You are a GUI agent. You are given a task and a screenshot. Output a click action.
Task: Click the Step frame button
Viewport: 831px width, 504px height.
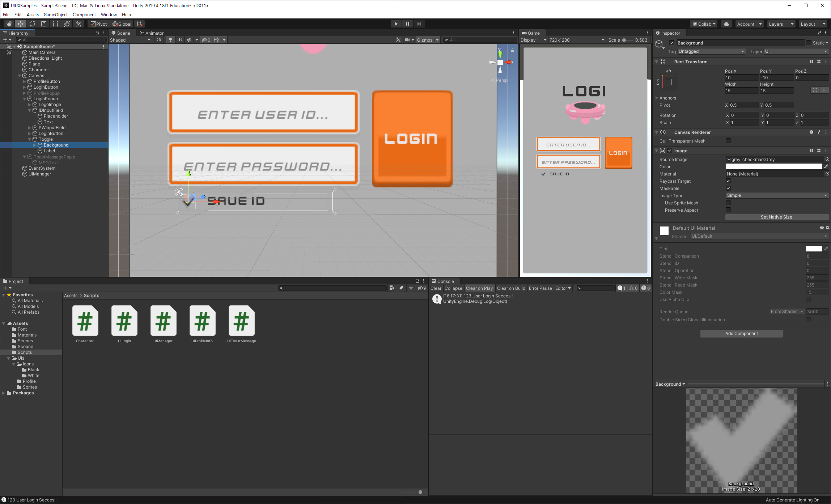pyautogui.click(x=419, y=24)
